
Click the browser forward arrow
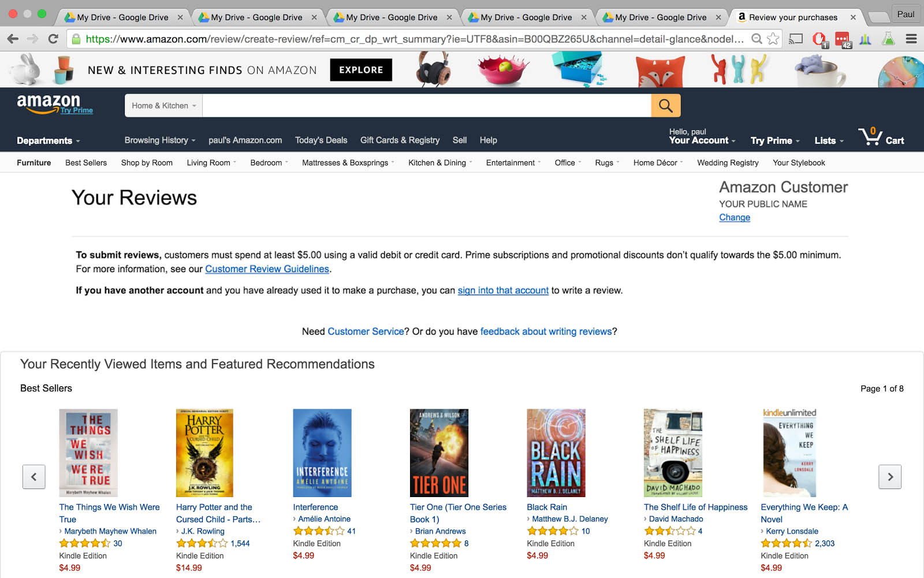[x=33, y=39]
